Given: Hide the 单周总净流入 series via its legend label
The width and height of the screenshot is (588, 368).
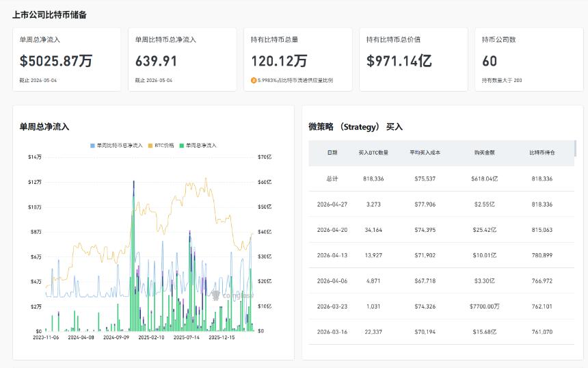Looking at the screenshot, I should tap(201, 146).
